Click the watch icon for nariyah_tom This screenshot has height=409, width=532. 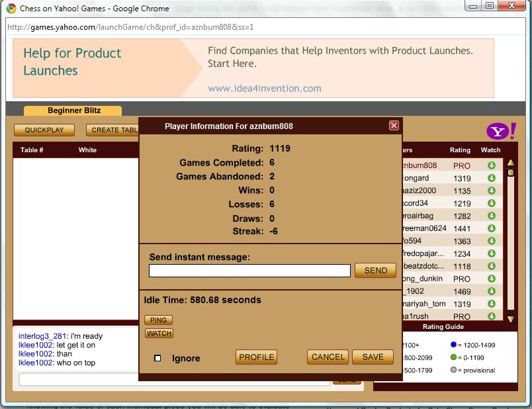491,303
